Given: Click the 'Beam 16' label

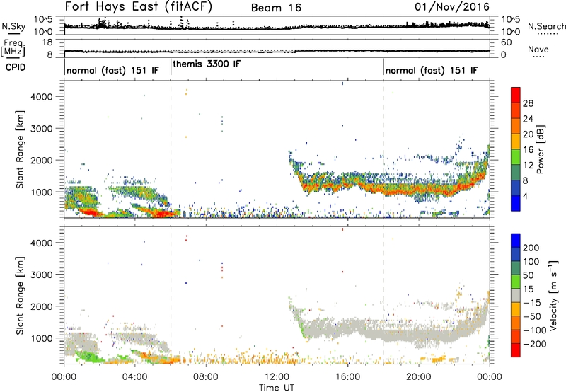Looking at the screenshot, I should pyautogui.click(x=276, y=8).
